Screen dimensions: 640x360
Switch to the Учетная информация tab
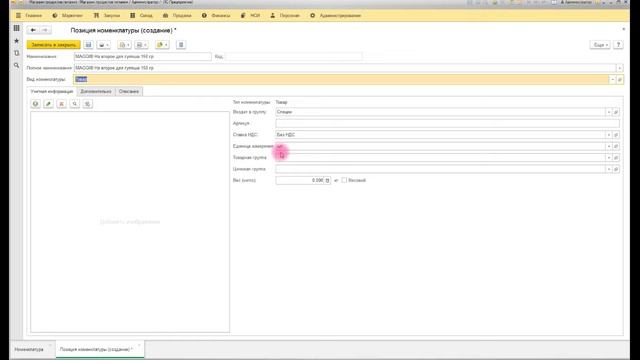point(52,91)
